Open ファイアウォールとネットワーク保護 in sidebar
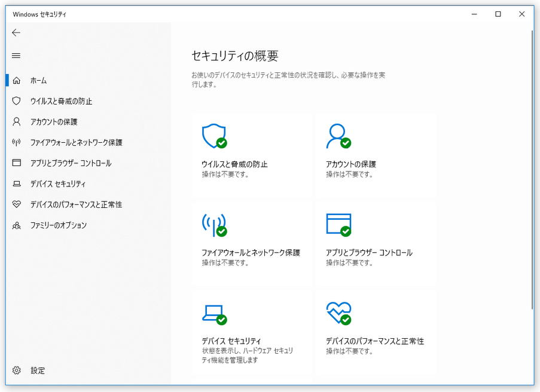This screenshot has height=392, width=540. point(77,142)
